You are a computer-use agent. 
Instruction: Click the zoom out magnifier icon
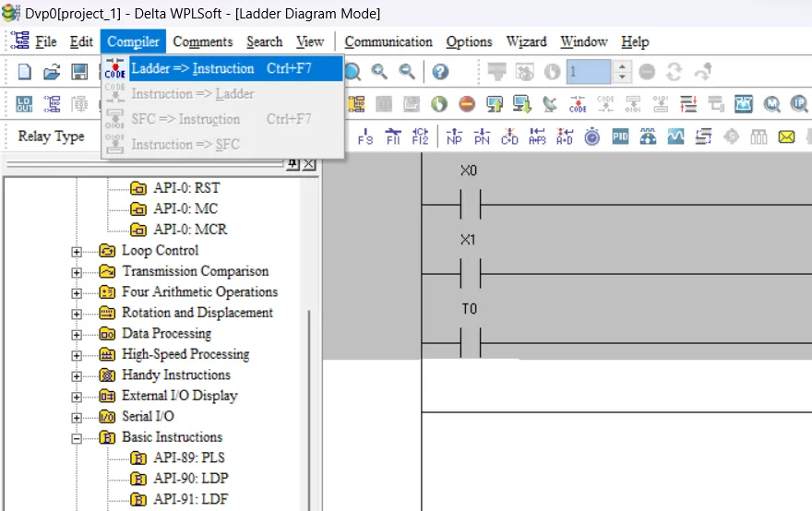[407, 71]
